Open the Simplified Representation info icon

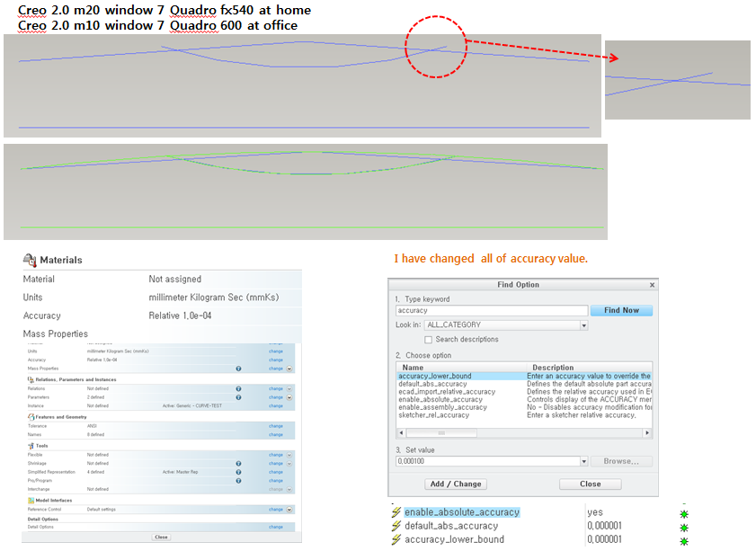pos(238,473)
